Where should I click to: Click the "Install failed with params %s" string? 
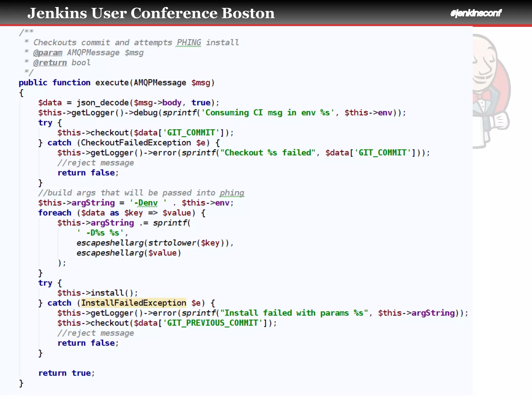(294, 313)
